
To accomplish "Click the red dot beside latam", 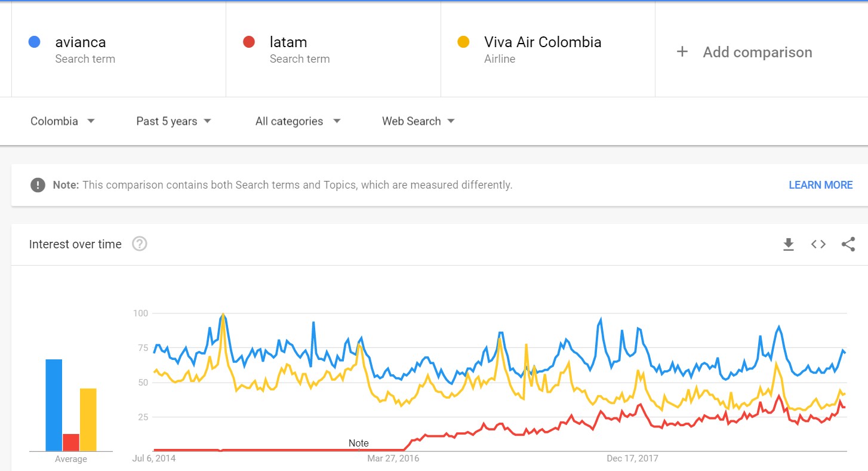I will (x=249, y=42).
